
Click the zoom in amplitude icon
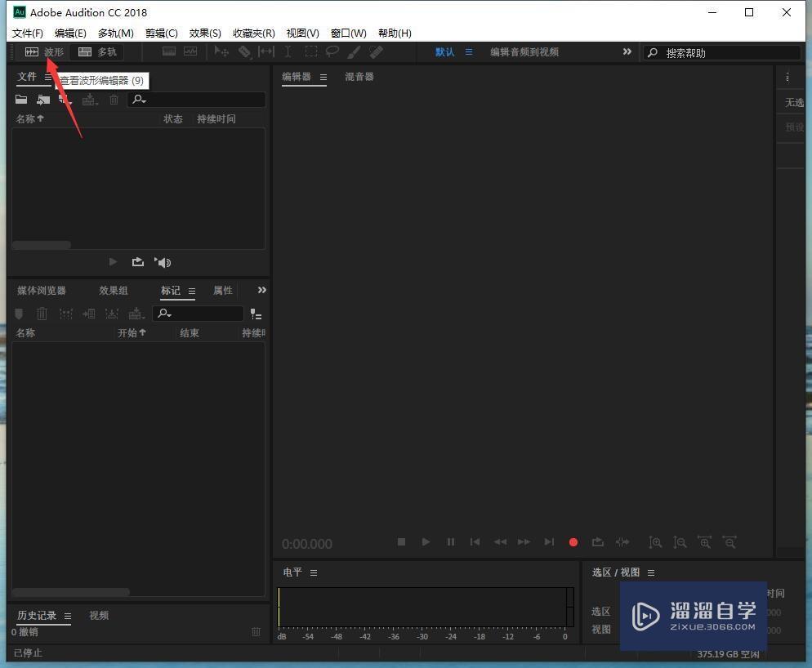pyautogui.click(x=655, y=542)
